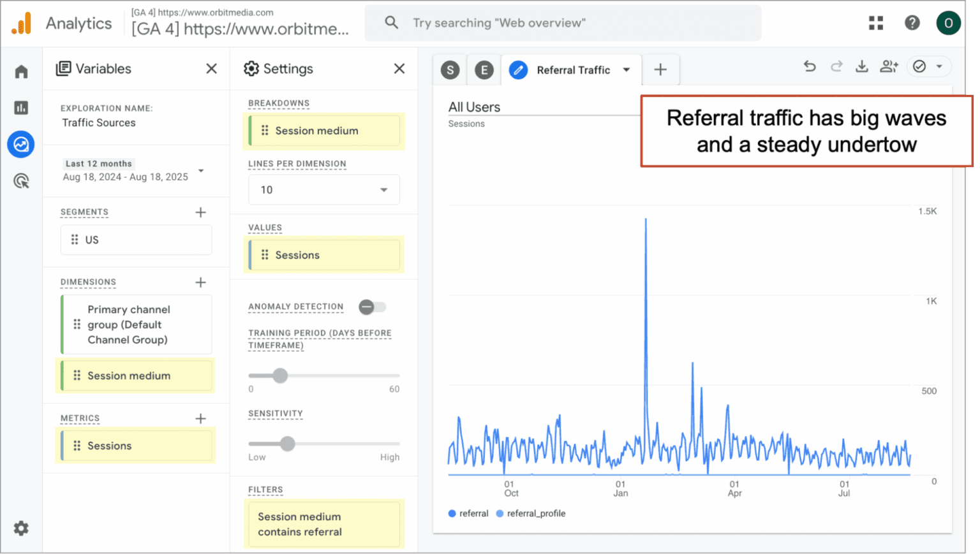This screenshot has width=980, height=554.
Task: Open the Referral Traffic tab dropdown arrow
Action: pyautogui.click(x=627, y=70)
